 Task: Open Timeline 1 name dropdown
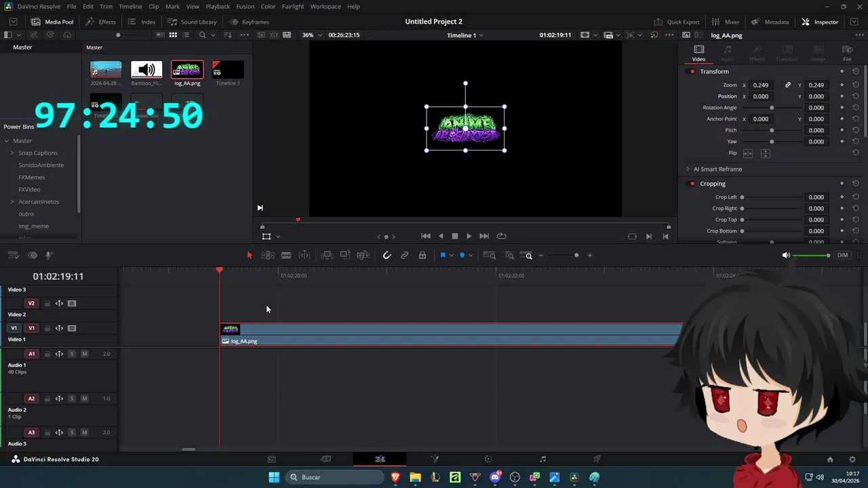[465, 35]
